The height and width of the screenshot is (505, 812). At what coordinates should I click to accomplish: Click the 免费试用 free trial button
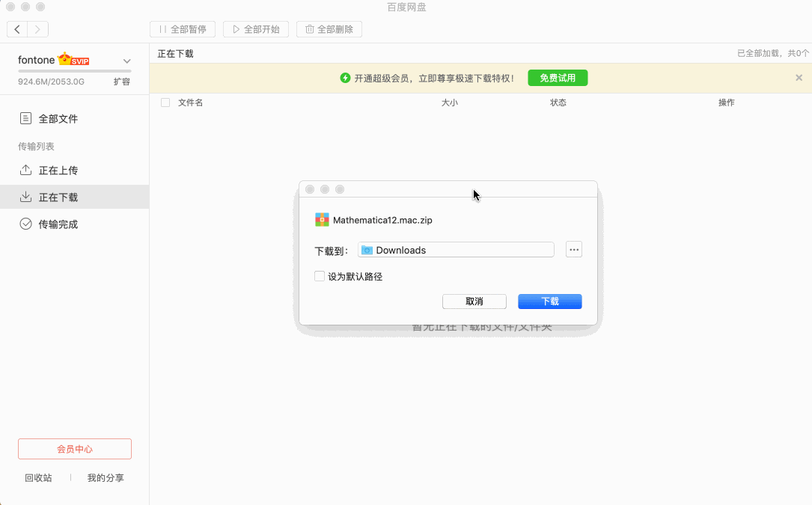click(x=558, y=78)
